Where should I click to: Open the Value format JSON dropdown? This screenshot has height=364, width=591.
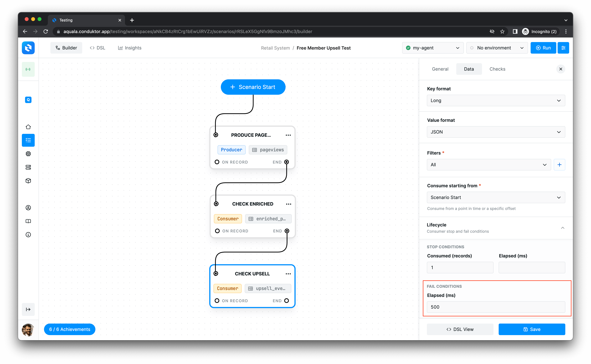tap(496, 132)
